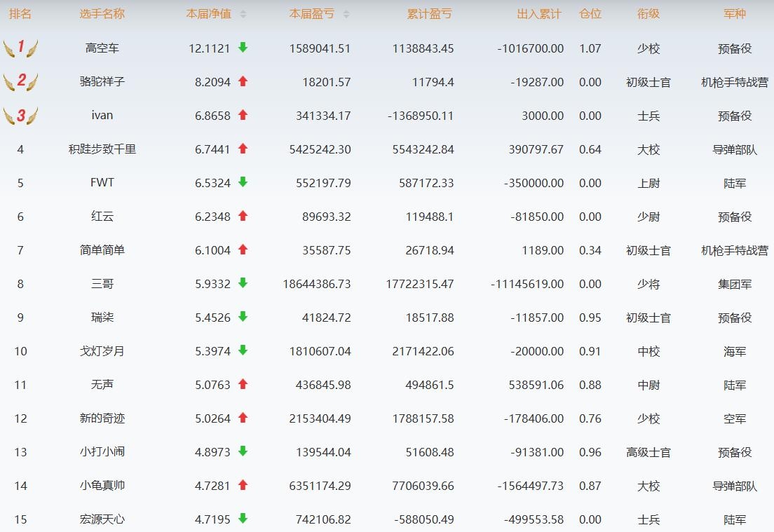The width and height of the screenshot is (774, 532).
Task: Open player 高空车 profile
Action: coord(102,48)
